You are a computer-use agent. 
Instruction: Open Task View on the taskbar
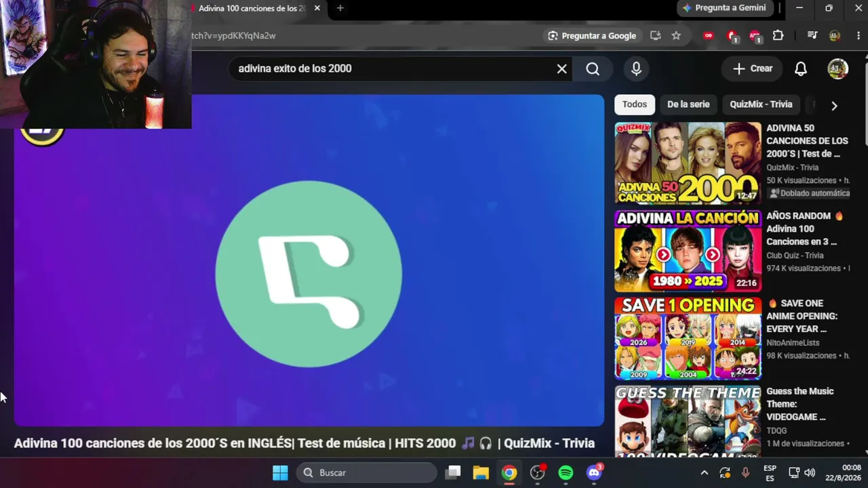[453, 472]
